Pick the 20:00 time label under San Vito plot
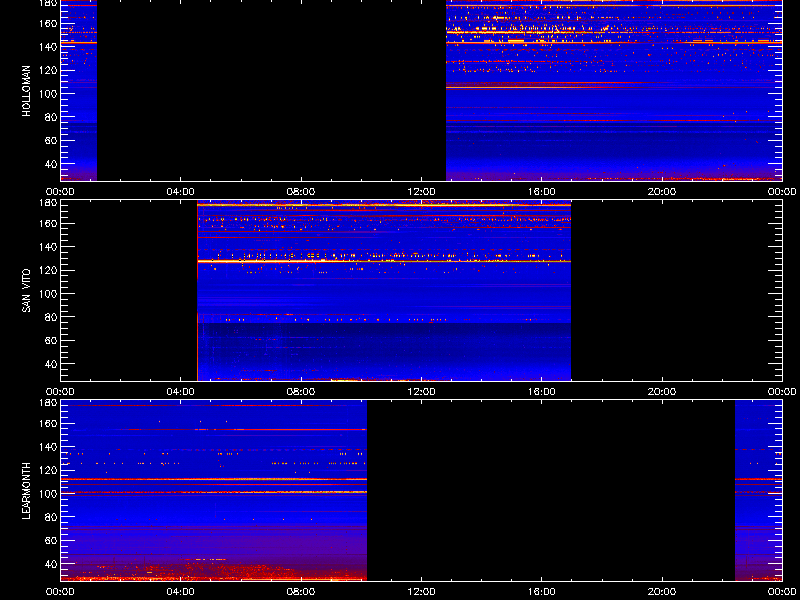 662,392
